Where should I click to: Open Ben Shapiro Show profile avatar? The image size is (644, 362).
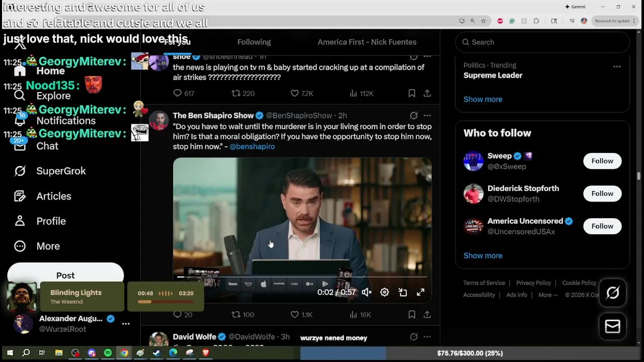(158, 121)
